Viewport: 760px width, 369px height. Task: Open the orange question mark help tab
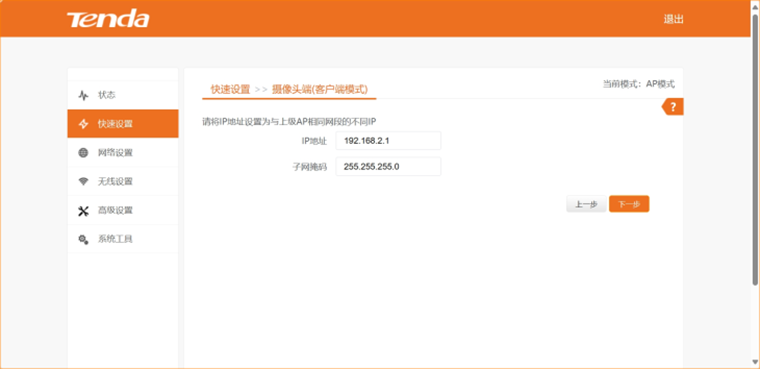click(672, 107)
